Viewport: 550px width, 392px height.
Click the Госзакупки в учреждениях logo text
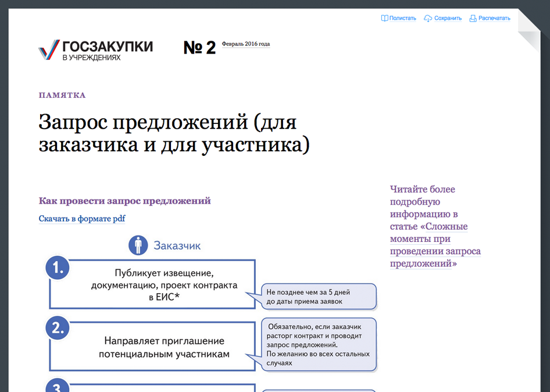pyautogui.click(x=108, y=51)
